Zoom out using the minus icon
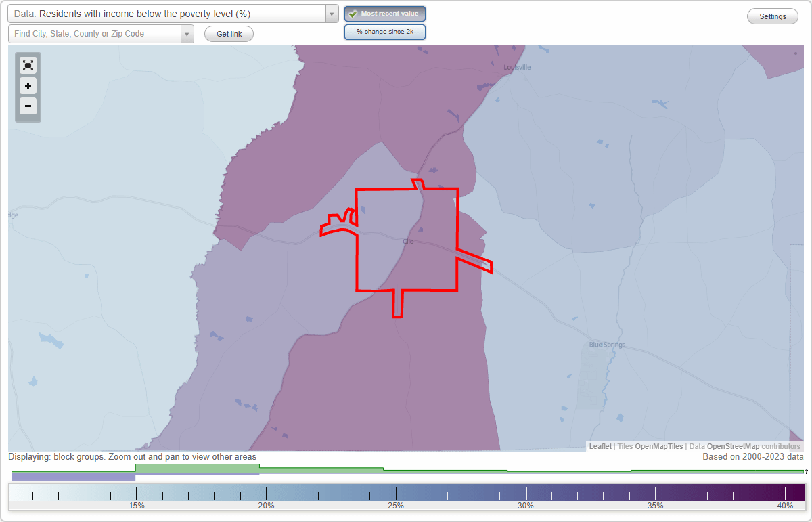Image resolution: width=812 pixels, height=522 pixels. (x=28, y=106)
